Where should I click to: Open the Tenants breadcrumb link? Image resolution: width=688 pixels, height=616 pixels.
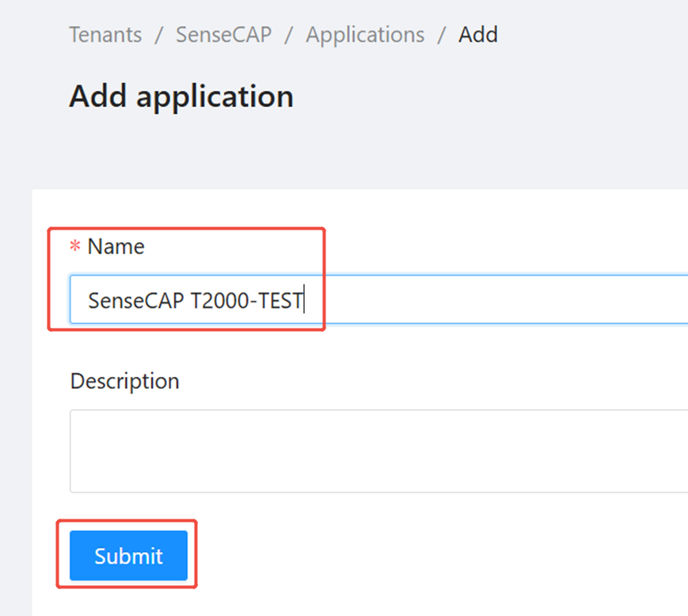click(x=105, y=35)
